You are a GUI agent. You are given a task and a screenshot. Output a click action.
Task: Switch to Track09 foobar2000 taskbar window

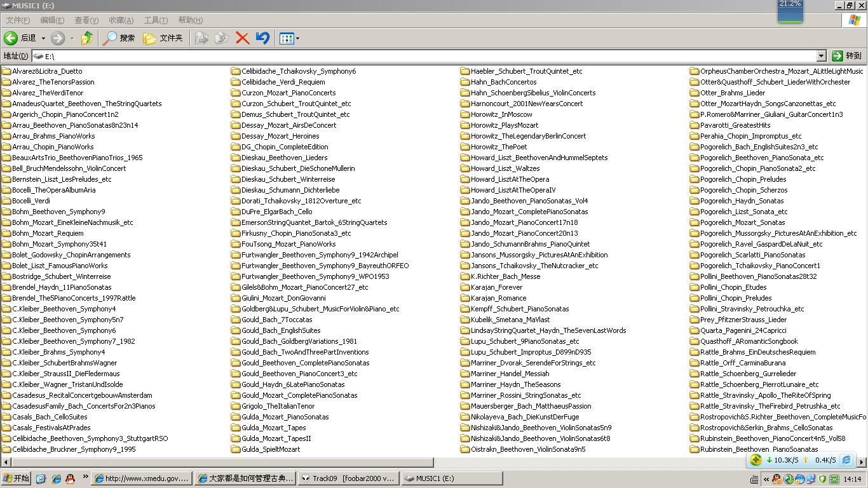349,478
